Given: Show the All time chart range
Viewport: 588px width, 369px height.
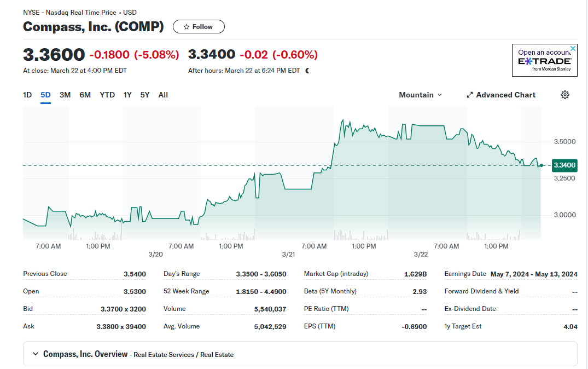Looking at the screenshot, I should [163, 95].
